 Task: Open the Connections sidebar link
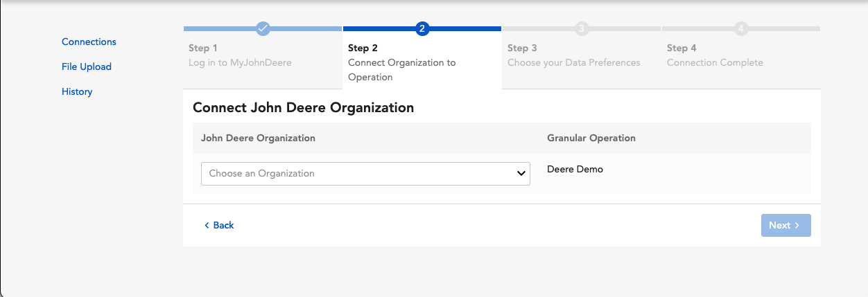[89, 42]
